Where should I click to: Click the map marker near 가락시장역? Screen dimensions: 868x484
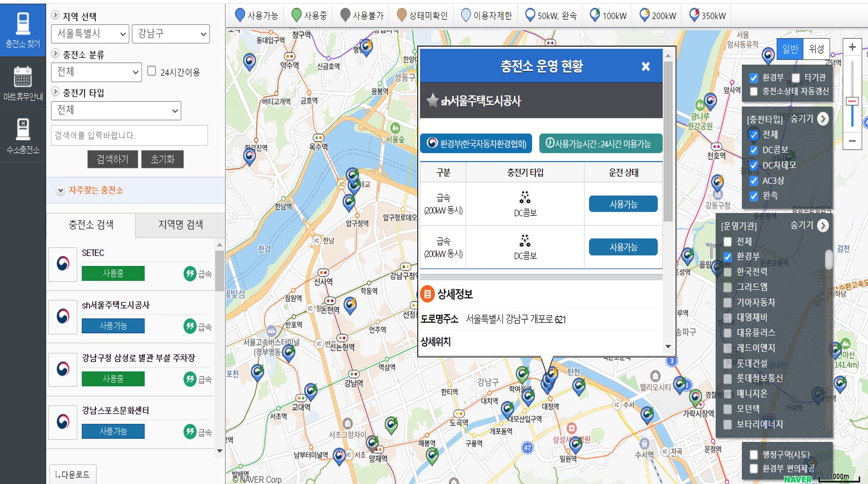tap(696, 398)
